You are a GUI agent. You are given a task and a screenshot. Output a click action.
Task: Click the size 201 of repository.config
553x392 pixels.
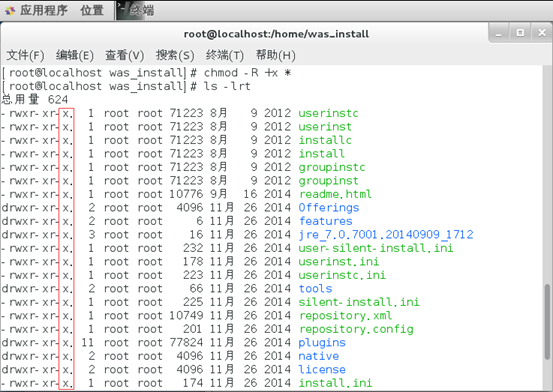click(x=193, y=329)
